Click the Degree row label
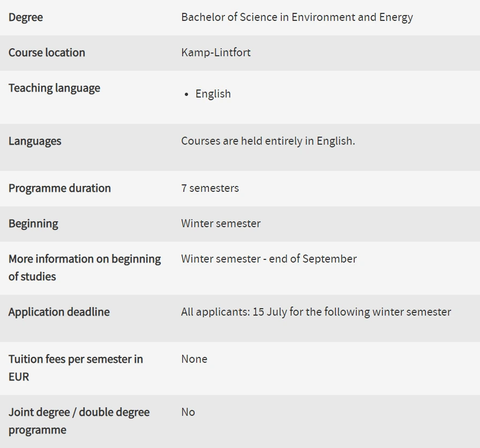 coord(26,17)
